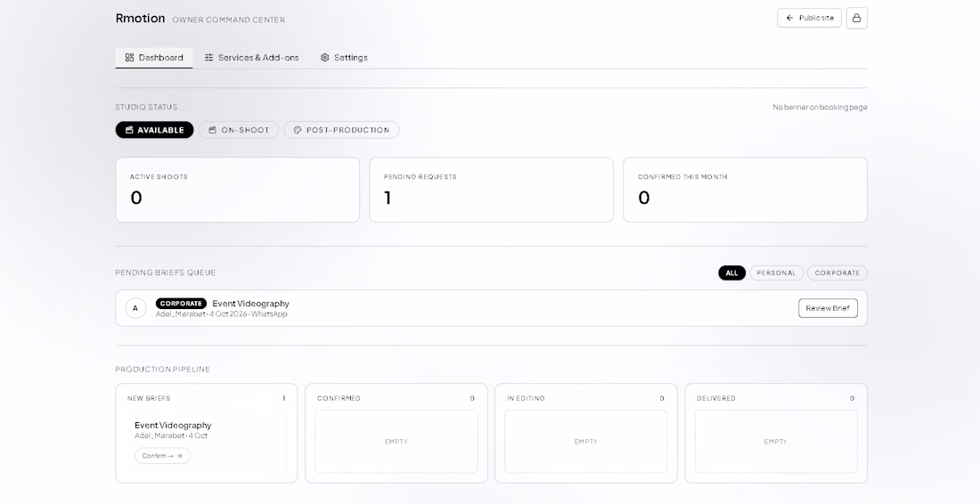This screenshot has width=980, height=504.
Task: Click Review Brief for Event Videography
Action: (828, 308)
